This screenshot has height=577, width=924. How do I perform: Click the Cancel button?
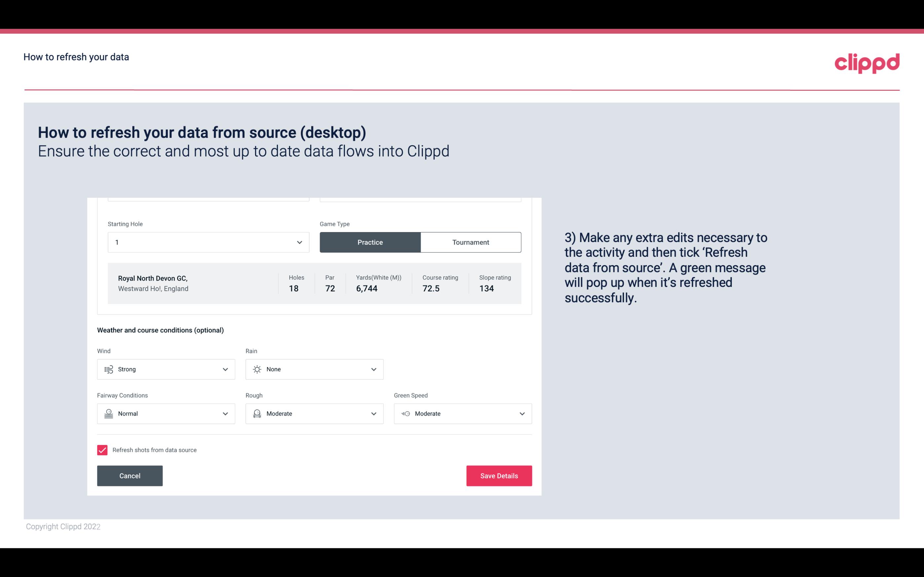point(130,476)
